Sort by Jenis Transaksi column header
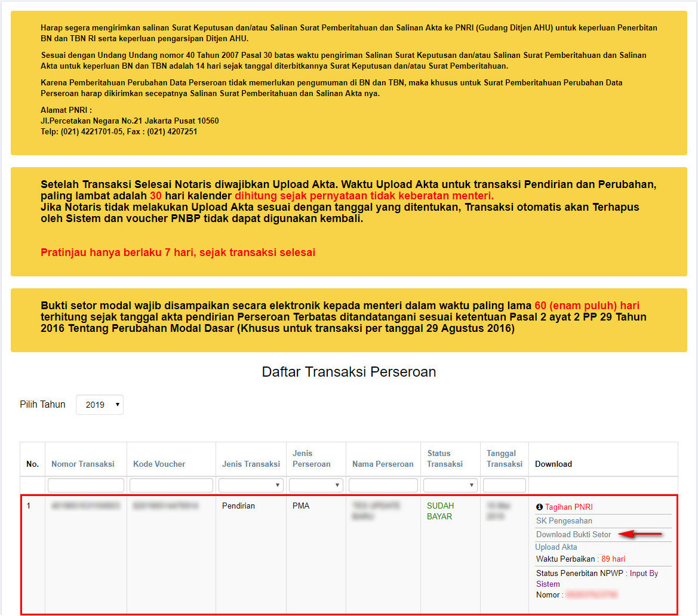The height and width of the screenshot is (616, 698). click(x=251, y=464)
